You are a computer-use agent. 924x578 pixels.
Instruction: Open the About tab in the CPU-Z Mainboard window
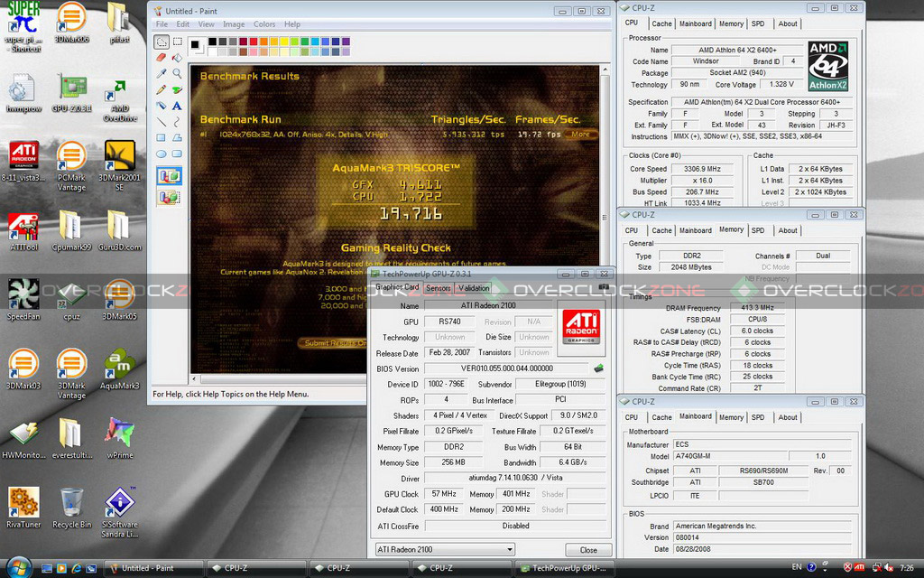(787, 417)
